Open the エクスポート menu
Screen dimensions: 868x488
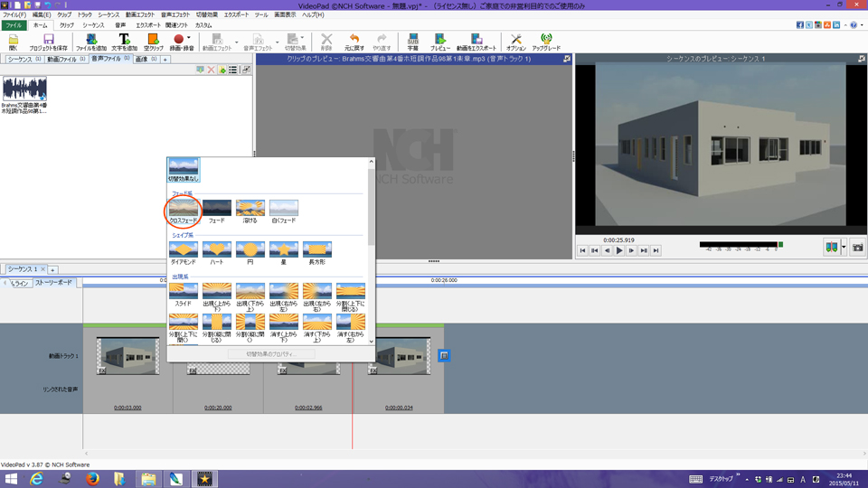pos(236,15)
